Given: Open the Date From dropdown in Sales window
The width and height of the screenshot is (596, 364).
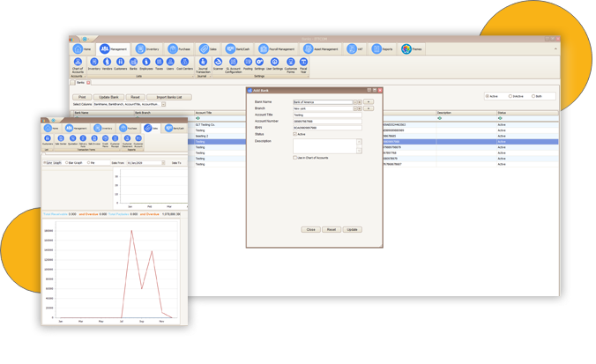Looking at the screenshot, I should tap(162, 162).
